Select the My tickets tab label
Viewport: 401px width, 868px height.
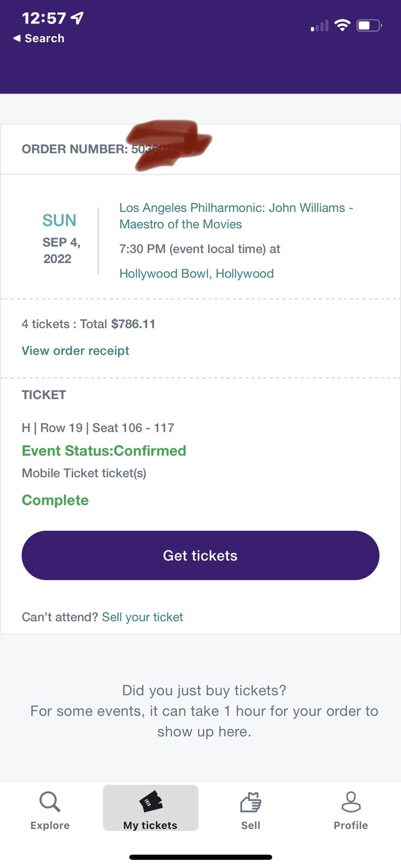(x=151, y=826)
